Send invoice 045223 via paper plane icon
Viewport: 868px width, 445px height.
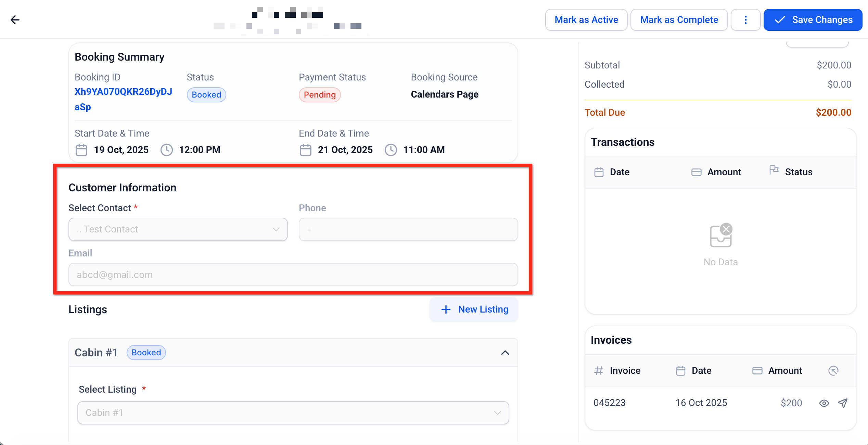click(x=843, y=403)
